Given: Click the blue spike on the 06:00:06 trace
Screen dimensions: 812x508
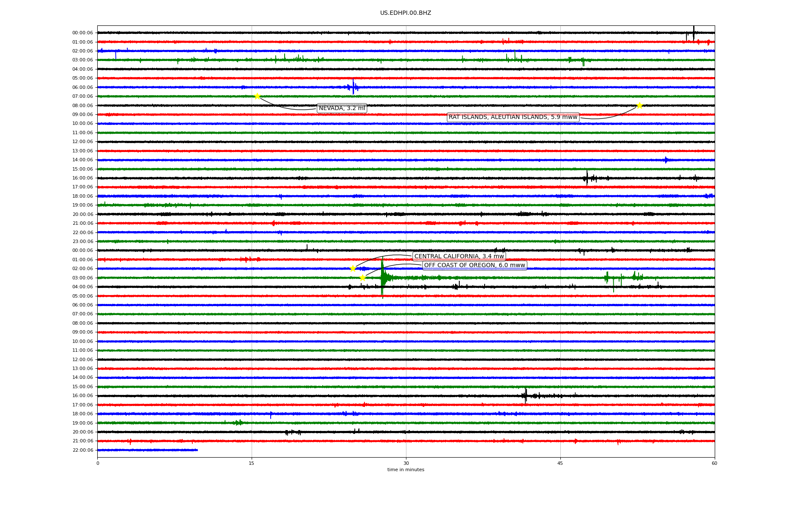Looking at the screenshot, I should [x=353, y=87].
